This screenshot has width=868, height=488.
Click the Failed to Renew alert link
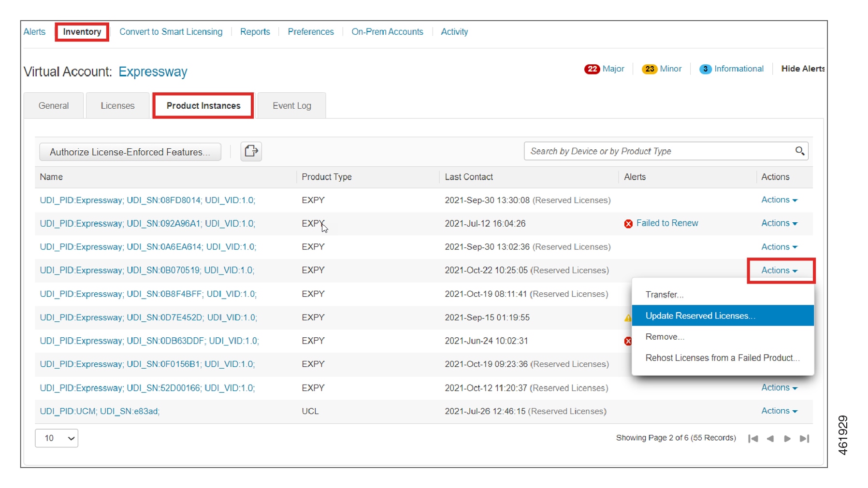667,223
